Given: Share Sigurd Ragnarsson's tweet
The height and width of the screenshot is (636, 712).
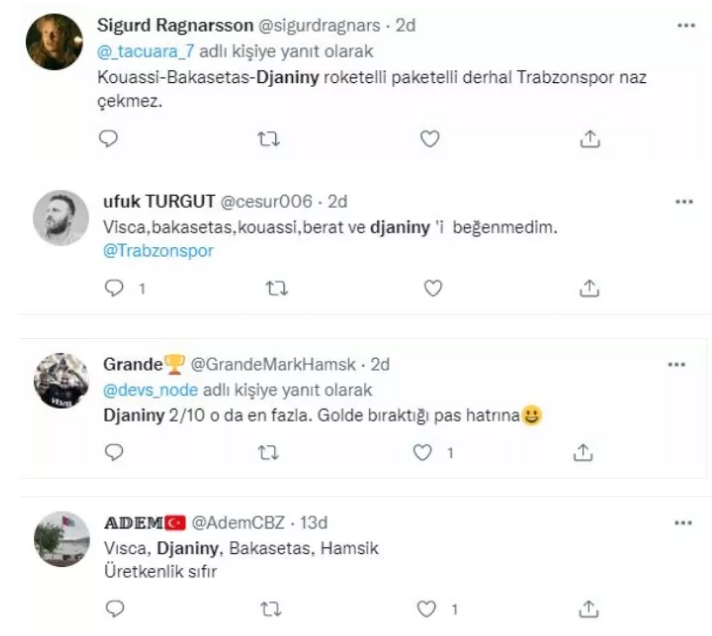Looking at the screenshot, I should (x=589, y=140).
